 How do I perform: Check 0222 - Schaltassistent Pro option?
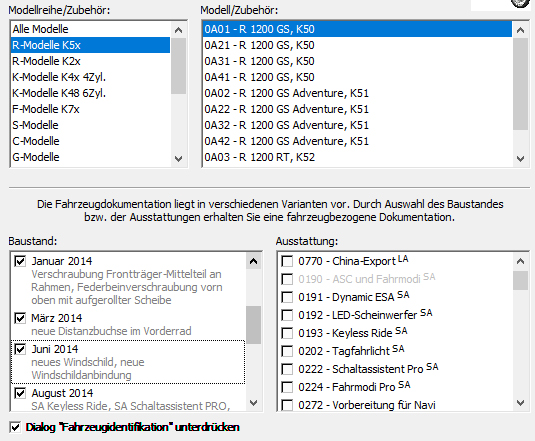point(287,369)
